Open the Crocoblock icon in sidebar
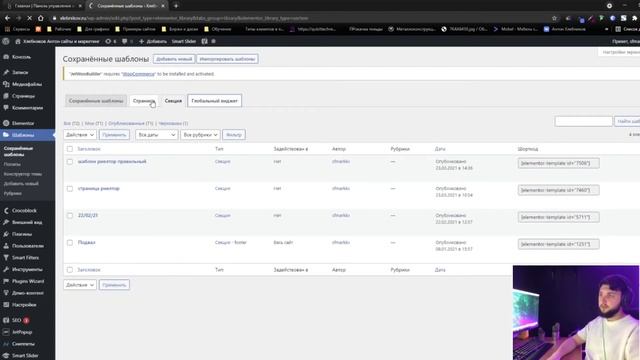The width and height of the screenshot is (640, 360). click(6, 211)
